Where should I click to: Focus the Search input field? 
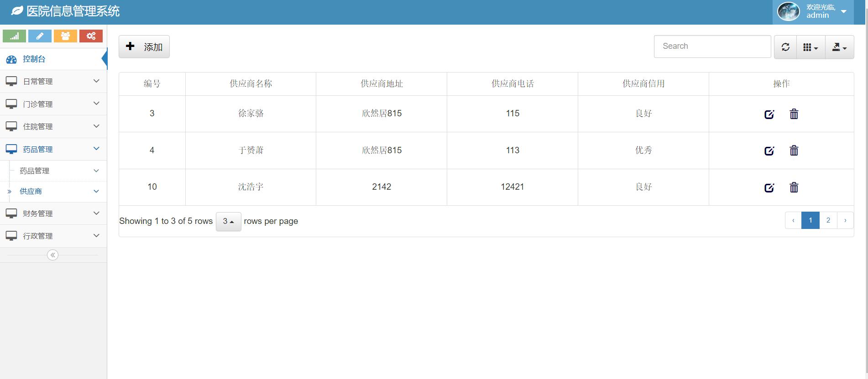(x=712, y=47)
